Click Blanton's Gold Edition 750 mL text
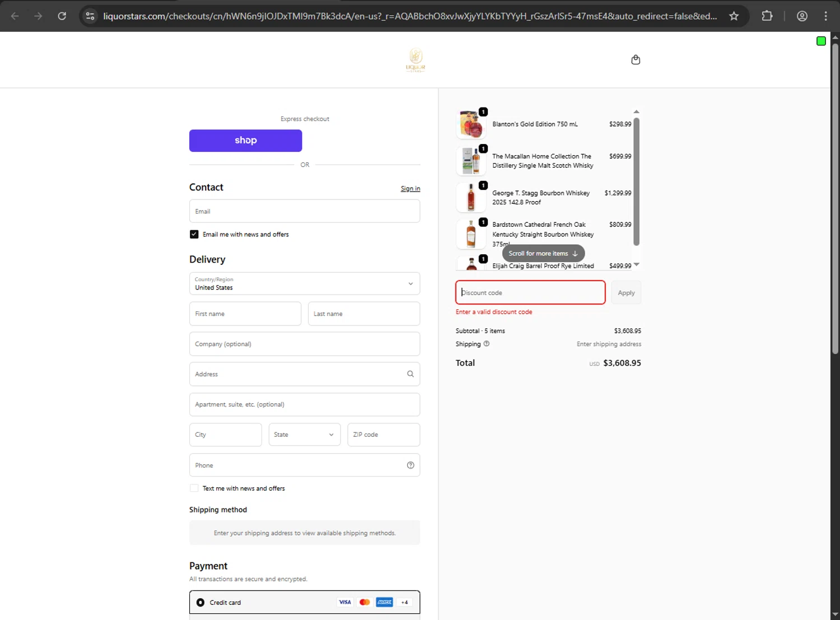 [535, 124]
